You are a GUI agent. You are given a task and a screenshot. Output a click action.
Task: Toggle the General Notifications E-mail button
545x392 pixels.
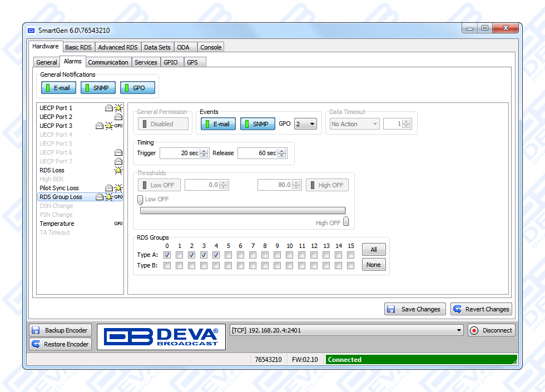[x=58, y=88]
